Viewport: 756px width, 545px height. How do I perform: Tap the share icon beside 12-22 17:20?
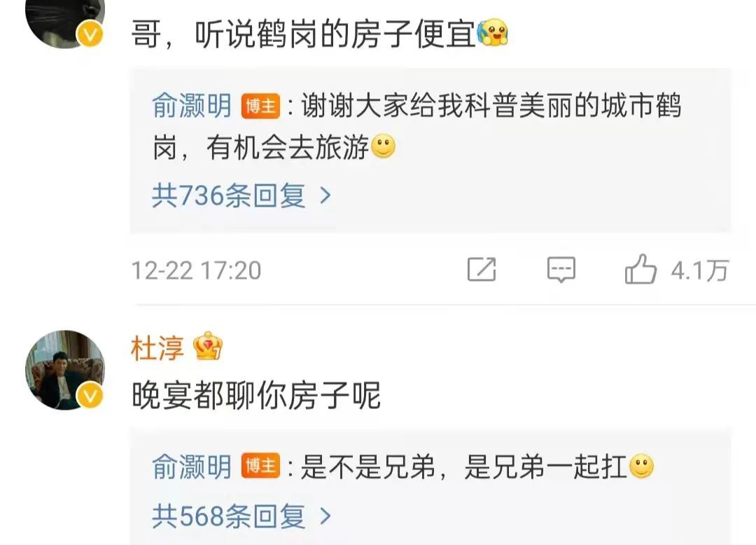482,269
